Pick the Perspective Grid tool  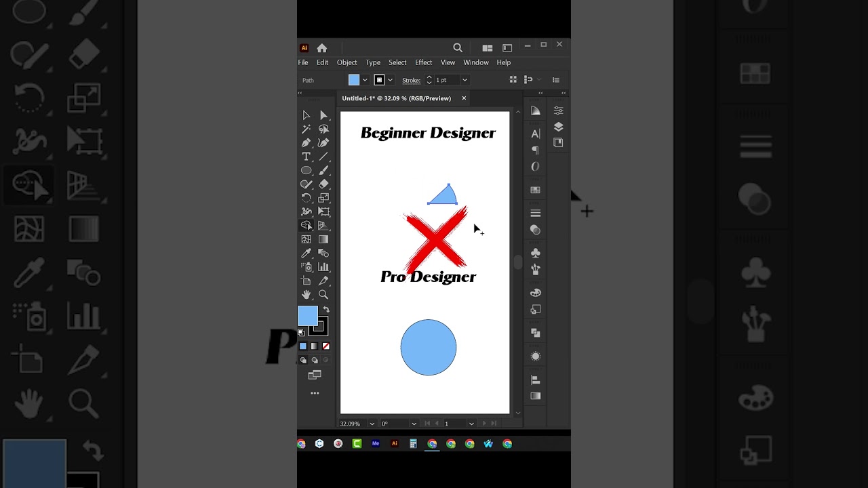tap(323, 226)
